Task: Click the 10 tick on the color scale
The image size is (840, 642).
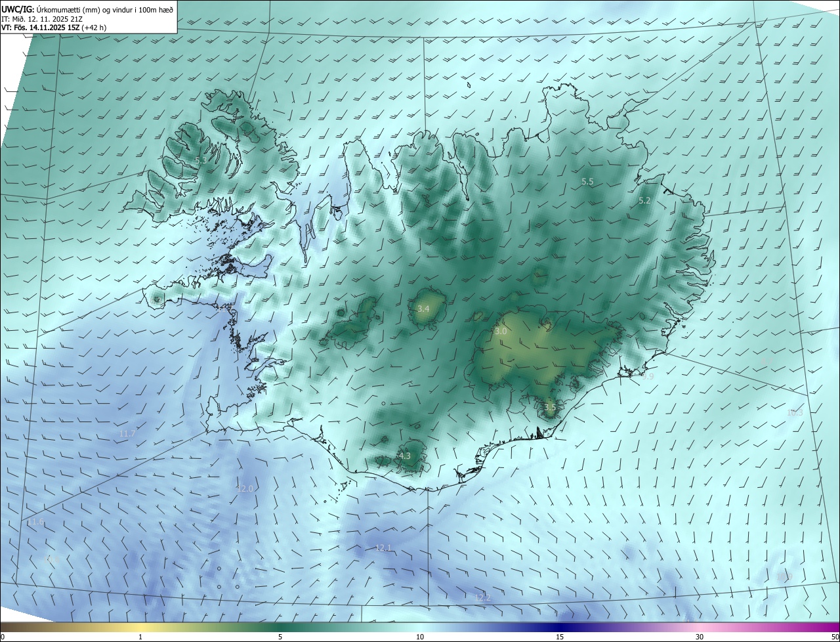Action: (x=420, y=637)
